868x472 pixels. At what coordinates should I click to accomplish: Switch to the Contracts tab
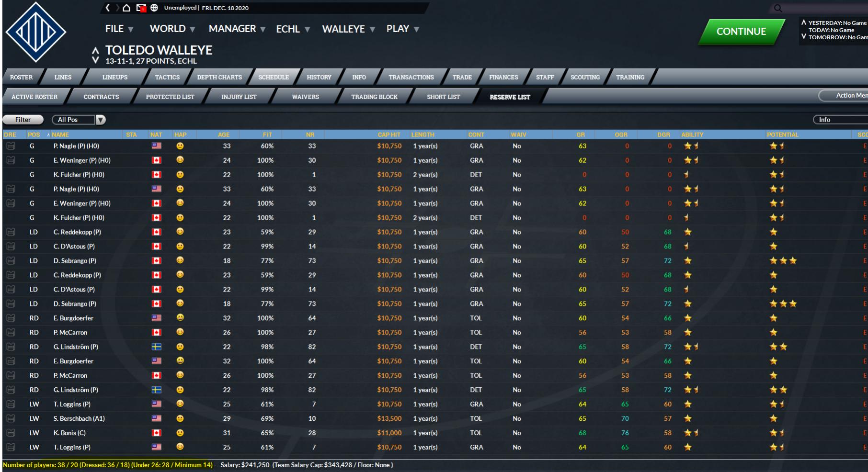[101, 97]
